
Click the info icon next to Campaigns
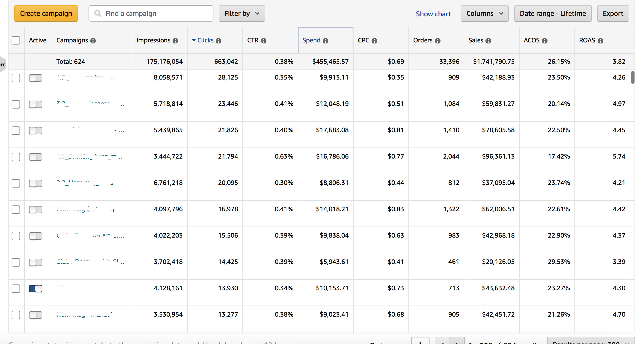tap(93, 41)
